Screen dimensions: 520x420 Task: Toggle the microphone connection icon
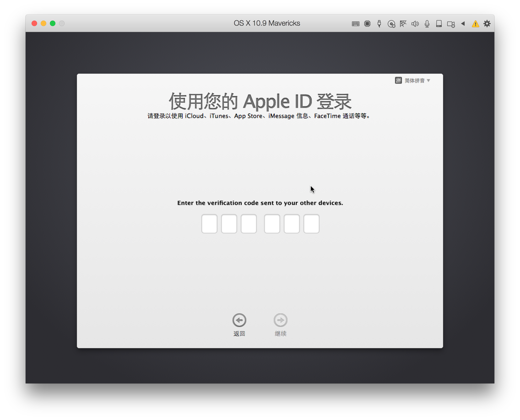coord(427,24)
